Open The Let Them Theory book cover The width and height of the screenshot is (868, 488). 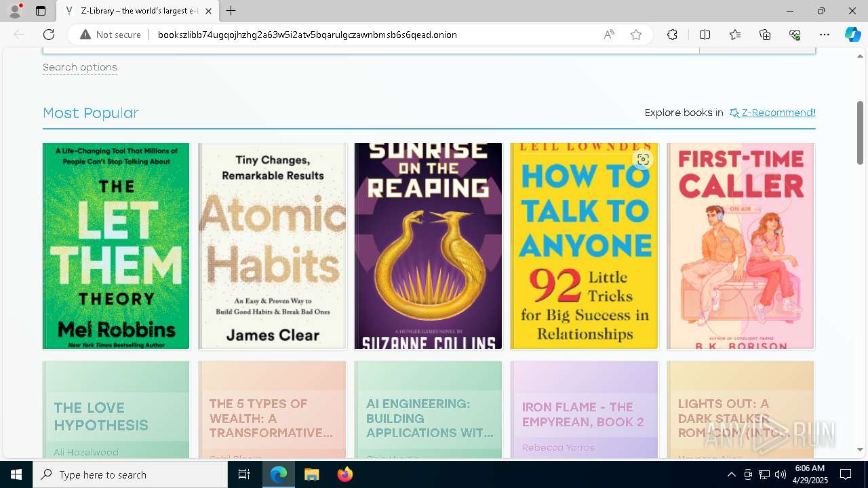click(x=116, y=246)
